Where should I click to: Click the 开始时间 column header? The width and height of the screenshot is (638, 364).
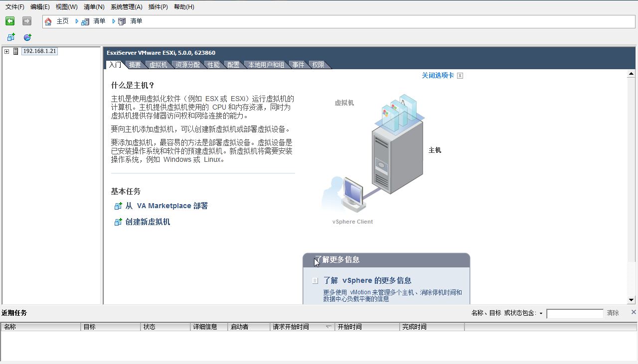[x=367, y=327]
